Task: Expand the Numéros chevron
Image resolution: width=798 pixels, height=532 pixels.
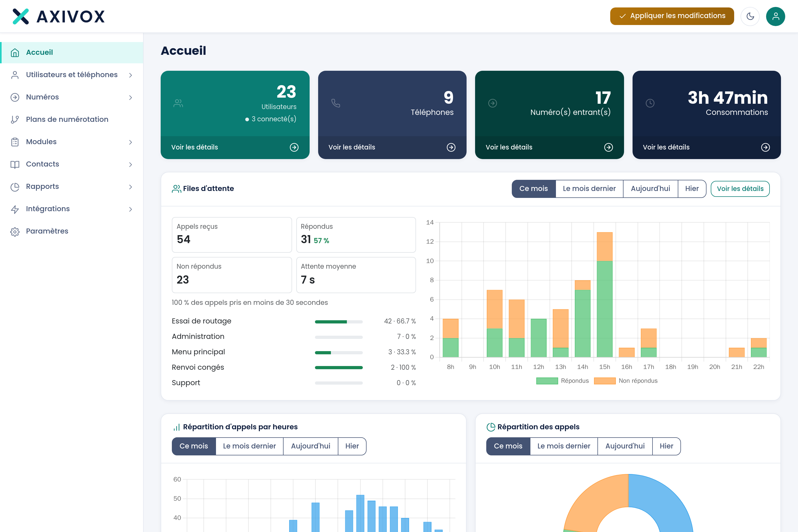Action: [x=131, y=97]
